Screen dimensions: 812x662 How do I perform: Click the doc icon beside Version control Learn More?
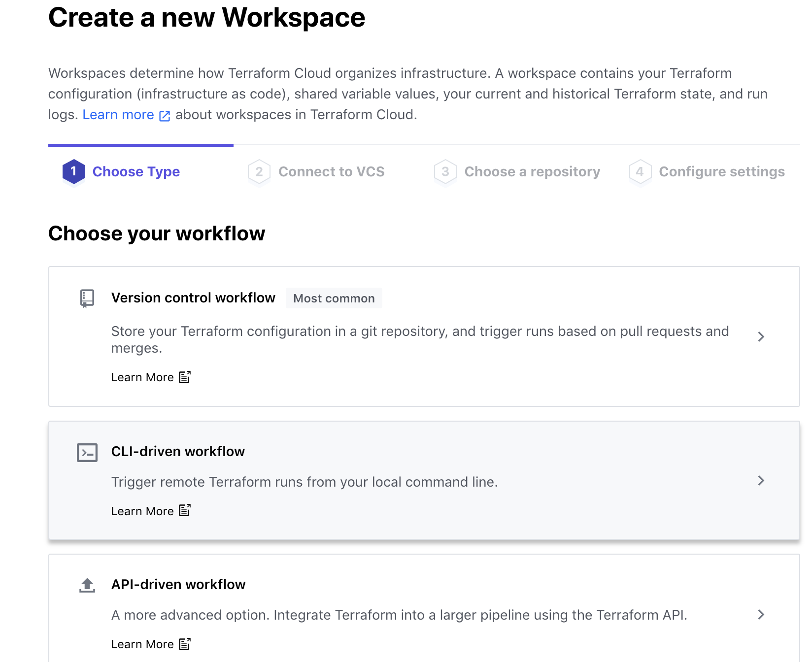(x=185, y=377)
